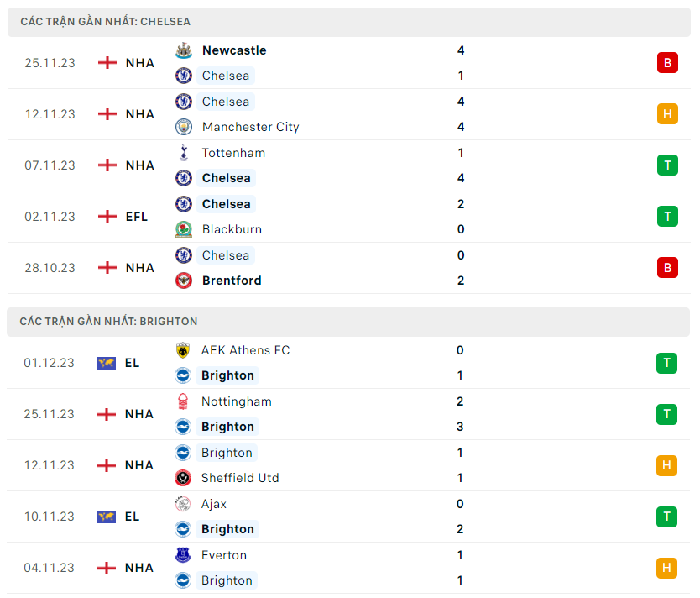700x598 pixels.
Task: Select the 'Các trận gần nhất: Chelsea' header
Action: coord(106,21)
